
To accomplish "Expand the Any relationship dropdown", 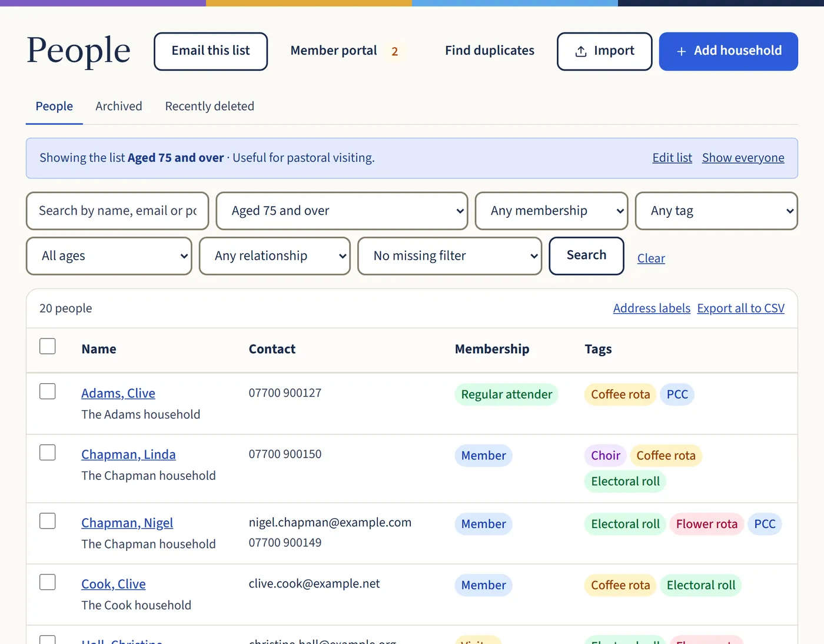I will coord(275,256).
